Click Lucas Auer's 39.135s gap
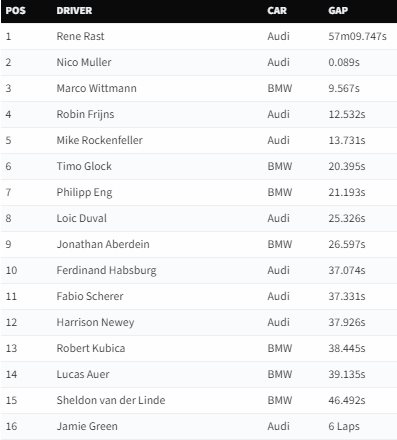The width and height of the screenshot is (397, 440). click(x=347, y=374)
